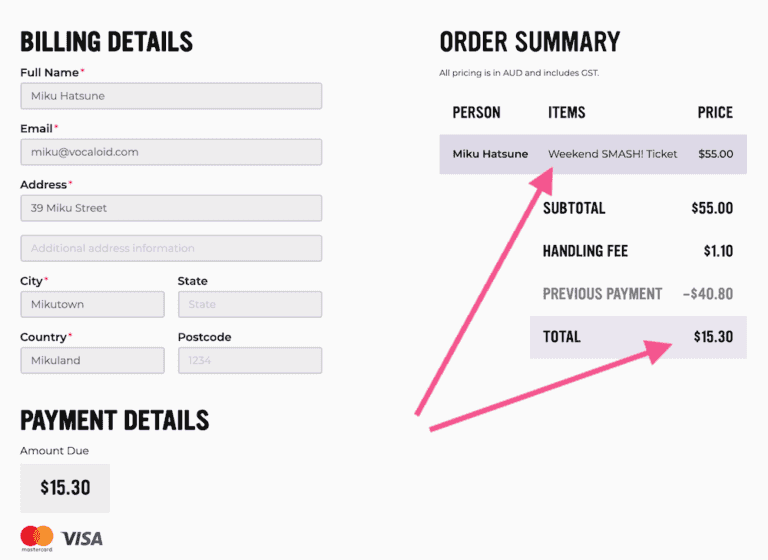This screenshot has height=560, width=768.
Task: Focus the Email field
Action: (171, 152)
